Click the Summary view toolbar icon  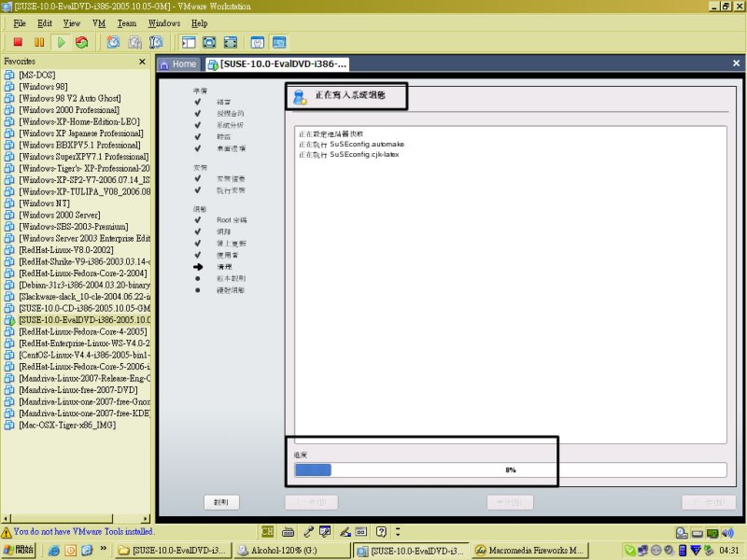[258, 42]
